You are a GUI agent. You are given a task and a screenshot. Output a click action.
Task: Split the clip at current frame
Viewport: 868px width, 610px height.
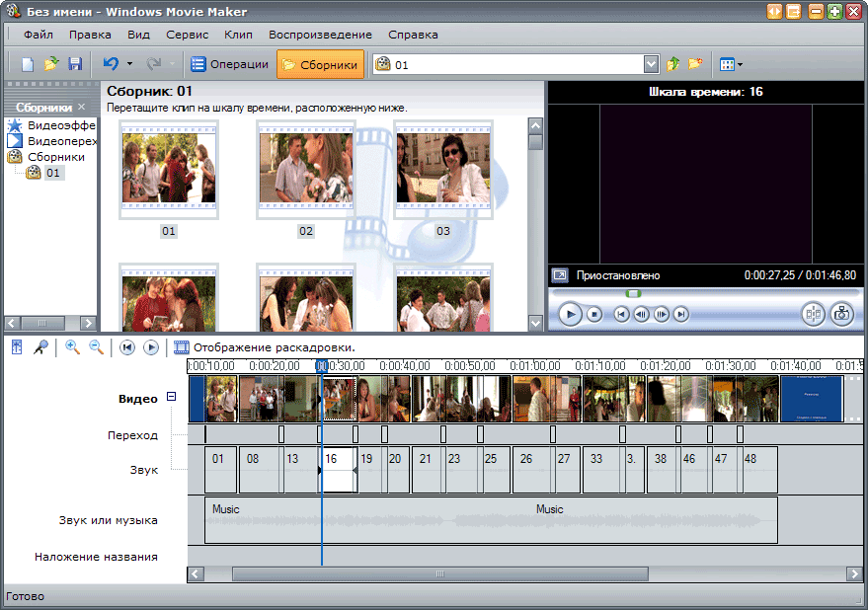click(x=813, y=314)
